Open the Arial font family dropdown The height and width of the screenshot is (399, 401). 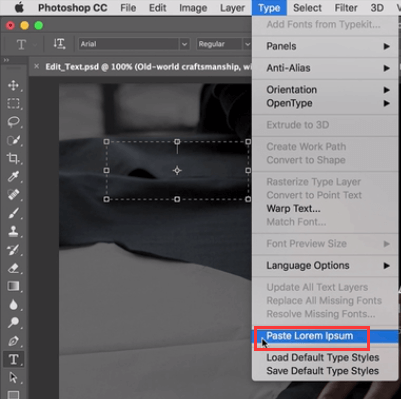tap(134, 44)
